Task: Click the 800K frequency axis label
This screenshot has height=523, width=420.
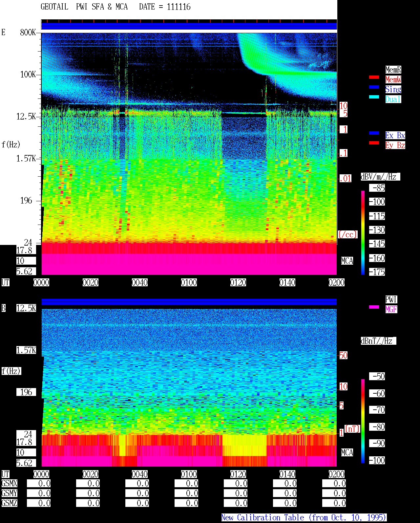Action: (28, 32)
